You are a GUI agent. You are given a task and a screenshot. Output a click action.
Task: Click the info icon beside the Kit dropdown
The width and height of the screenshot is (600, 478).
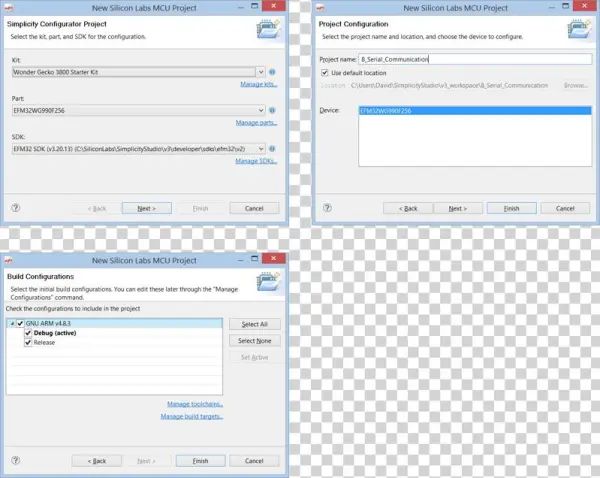(x=273, y=72)
